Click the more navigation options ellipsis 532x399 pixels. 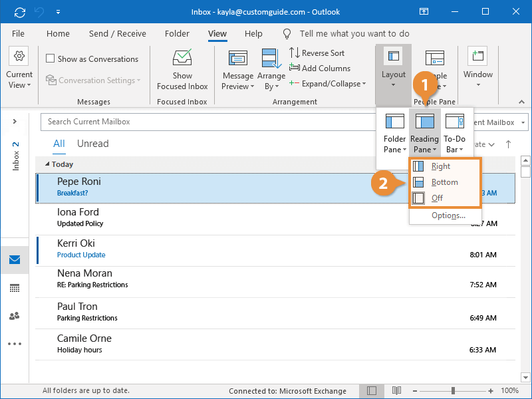coord(15,344)
